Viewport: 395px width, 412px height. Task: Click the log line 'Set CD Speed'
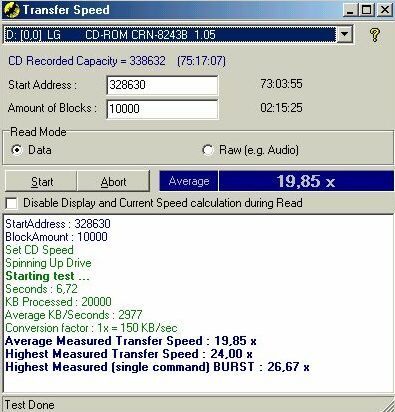coord(39,250)
